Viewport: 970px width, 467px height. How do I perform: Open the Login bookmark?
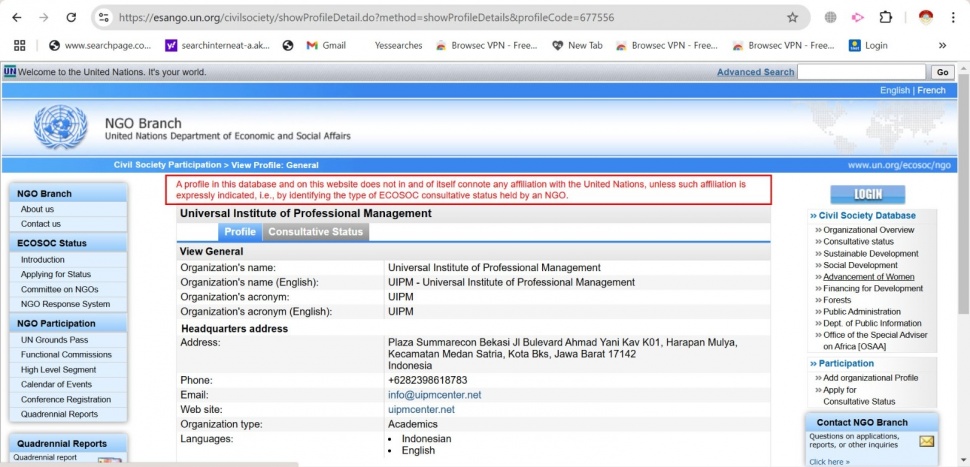point(869,45)
